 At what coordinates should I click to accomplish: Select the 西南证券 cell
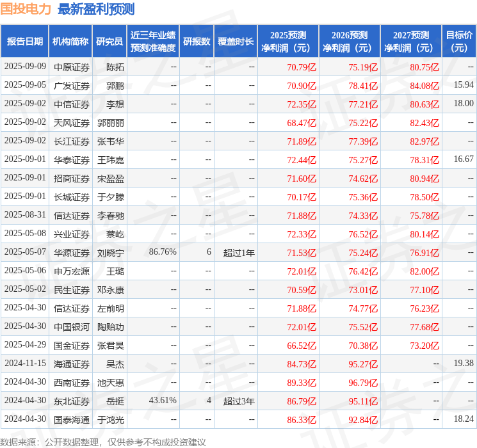pos(72,383)
